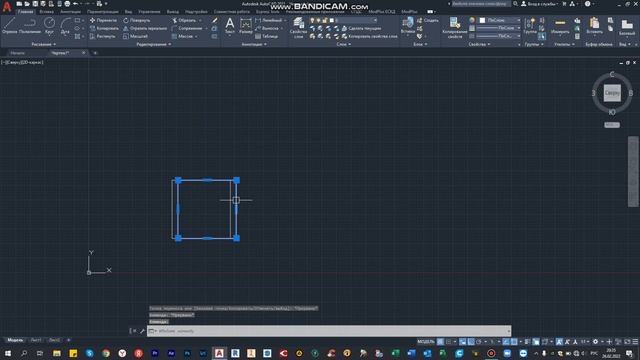Toggle grid display in status bar

click(x=440, y=342)
